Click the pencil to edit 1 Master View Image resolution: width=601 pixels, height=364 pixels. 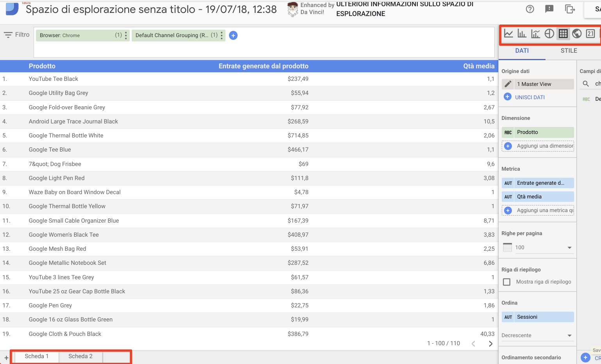coord(508,84)
